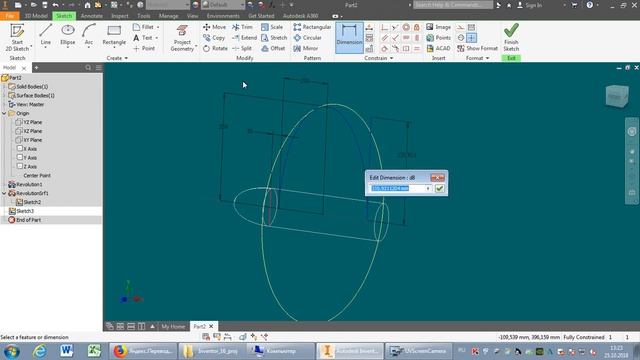Toggle visibility checkbox of Y Axis
640x360 pixels.
pyautogui.click(x=20, y=158)
